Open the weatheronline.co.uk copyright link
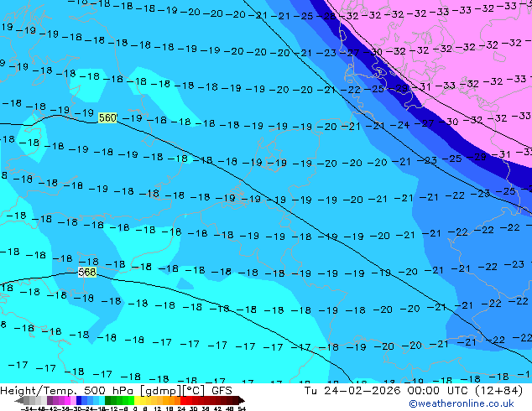The image size is (532, 411). point(462,403)
